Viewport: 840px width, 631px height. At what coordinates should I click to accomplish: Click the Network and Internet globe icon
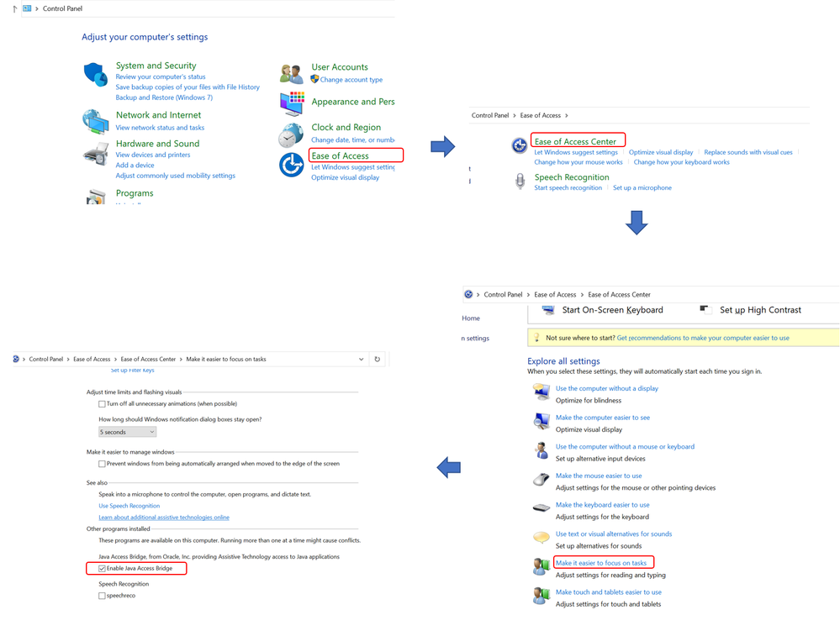pos(95,122)
